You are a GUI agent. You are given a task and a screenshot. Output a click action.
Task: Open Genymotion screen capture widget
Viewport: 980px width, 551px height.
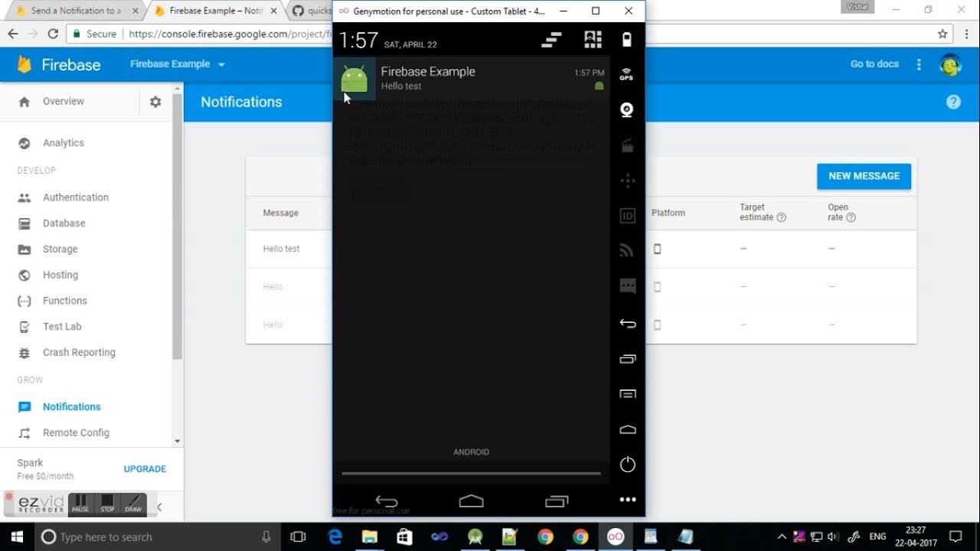click(627, 146)
